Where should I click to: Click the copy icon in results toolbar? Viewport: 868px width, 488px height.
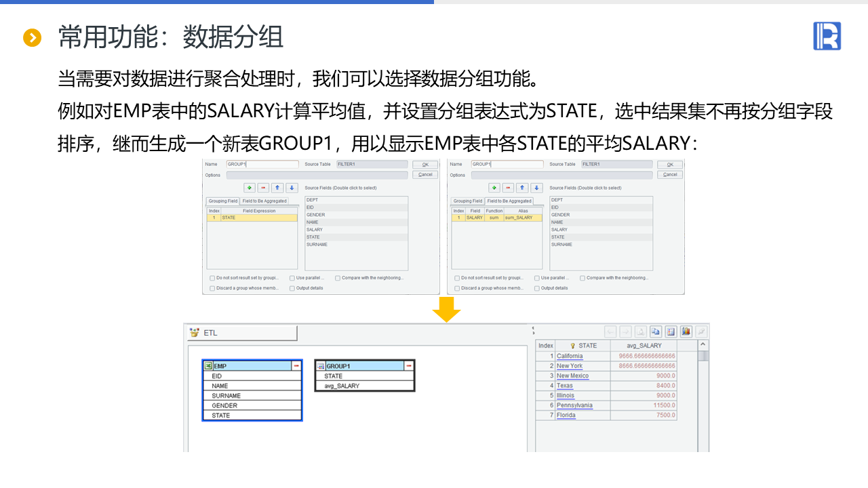coord(656,331)
